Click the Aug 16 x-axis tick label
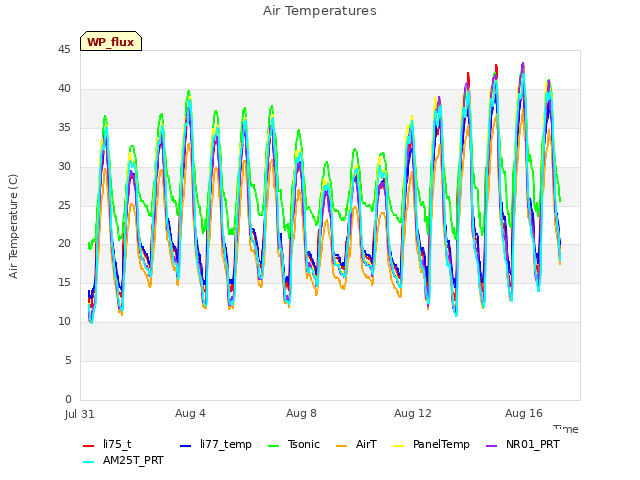The image size is (640, 480). [524, 413]
